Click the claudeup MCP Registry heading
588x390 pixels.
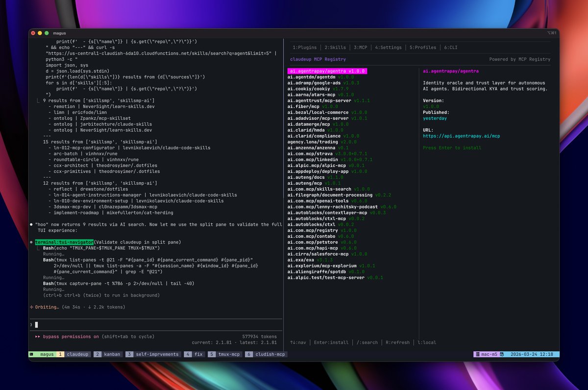[318, 59]
